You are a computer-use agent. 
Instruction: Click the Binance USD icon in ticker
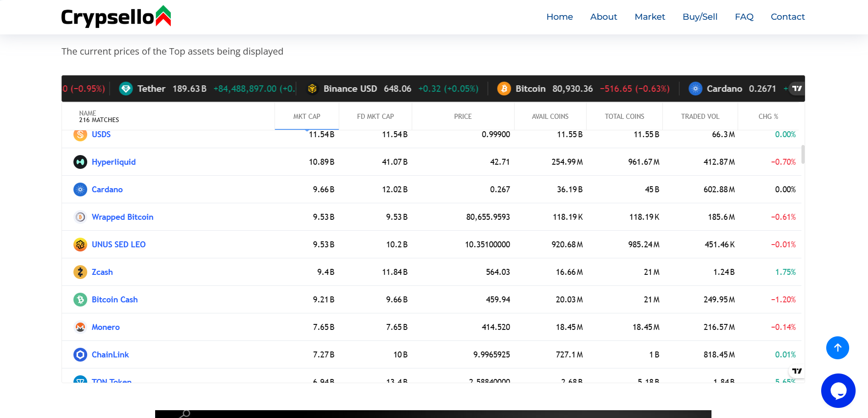point(312,89)
